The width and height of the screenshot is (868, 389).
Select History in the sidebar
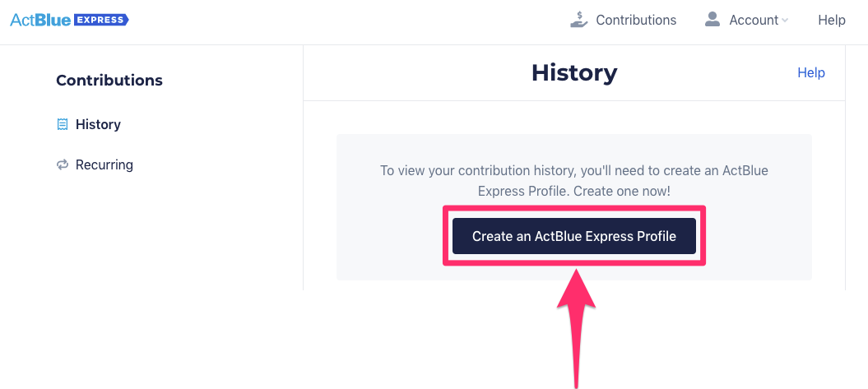(x=98, y=124)
